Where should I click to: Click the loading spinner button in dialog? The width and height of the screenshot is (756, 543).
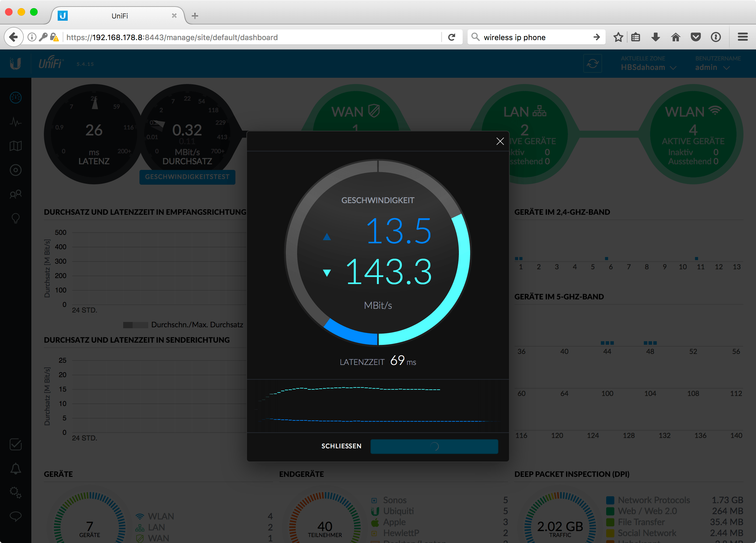click(x=434, y=446)
